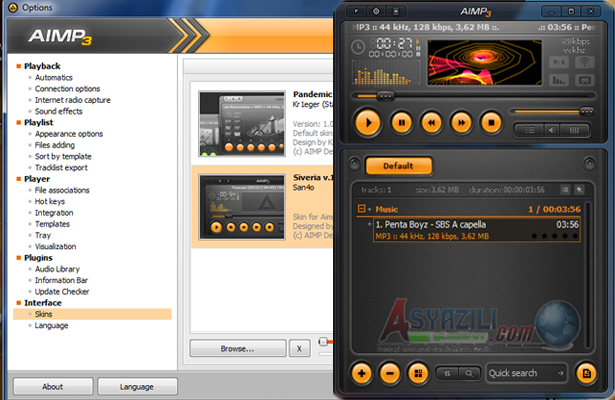Open the Update Checker plugin page
The width and height of the screenshot is (615, 400).
(62, 292)
